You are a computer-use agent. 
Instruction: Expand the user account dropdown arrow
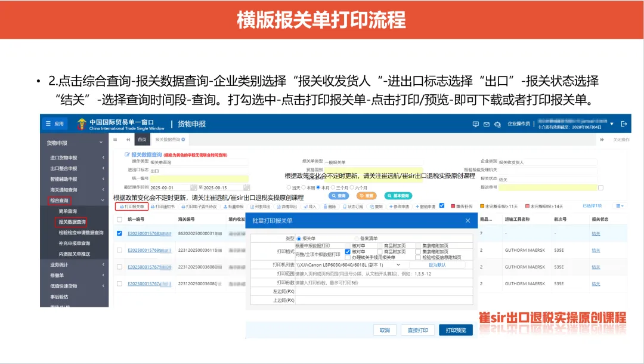point(612,124)
